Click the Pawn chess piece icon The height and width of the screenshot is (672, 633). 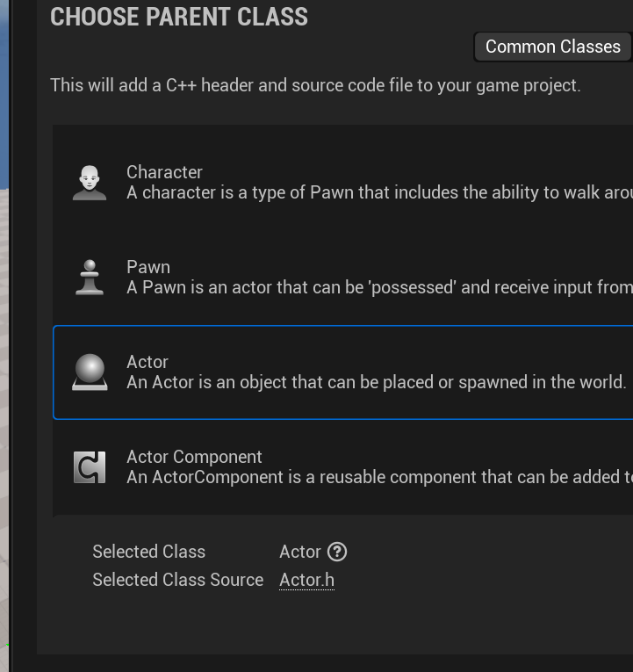[x=90, y=278]
